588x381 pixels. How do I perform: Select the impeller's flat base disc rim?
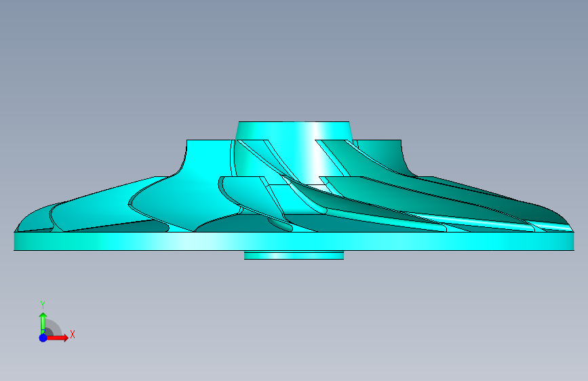pyautogui.click(x=294, y=241)
